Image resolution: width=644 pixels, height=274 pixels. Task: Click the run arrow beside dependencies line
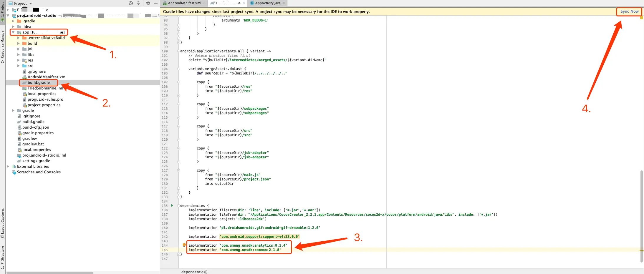coord(172,205)
